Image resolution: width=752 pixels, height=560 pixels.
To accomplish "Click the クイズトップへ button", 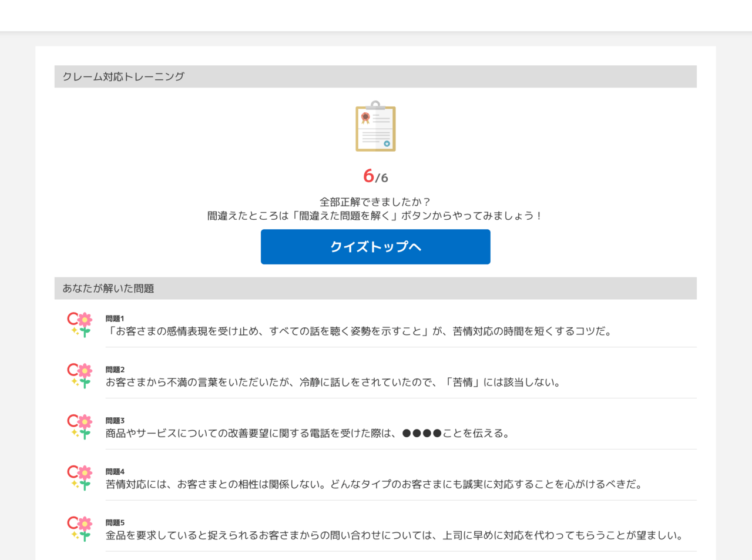I will tap(375, 247).
